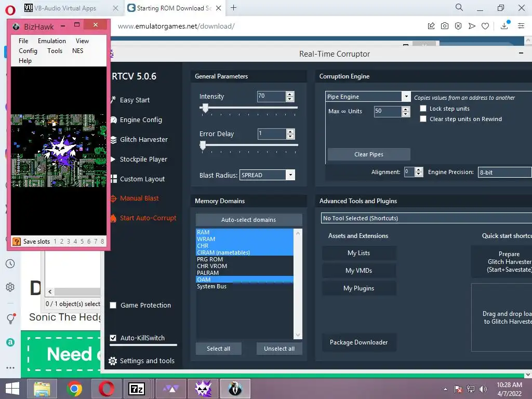Switch to VB-Audio Virtual Apps tab
Image resolution: width=532 pixels, height=399 pixels.
65,8
